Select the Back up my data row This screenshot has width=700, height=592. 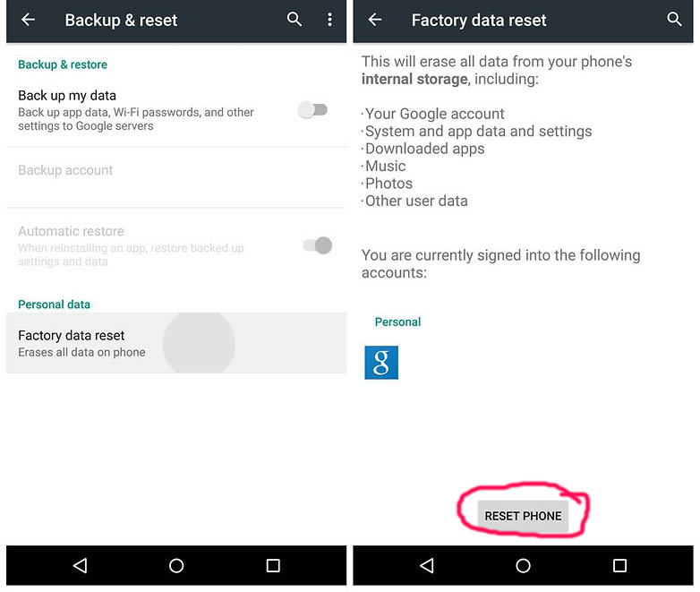click(176, 110)
